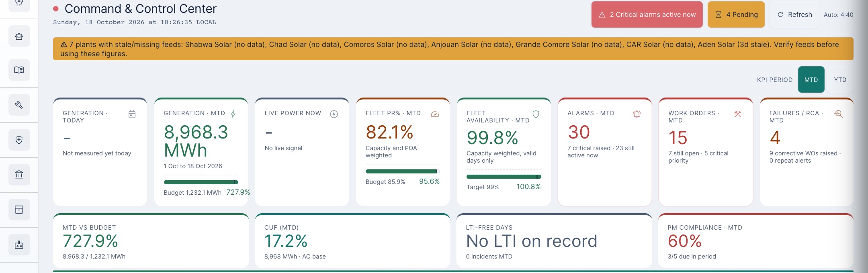The image size is (868, 273).
Task: Open the bank building sidebar icon
Action: tap(19, 175)
